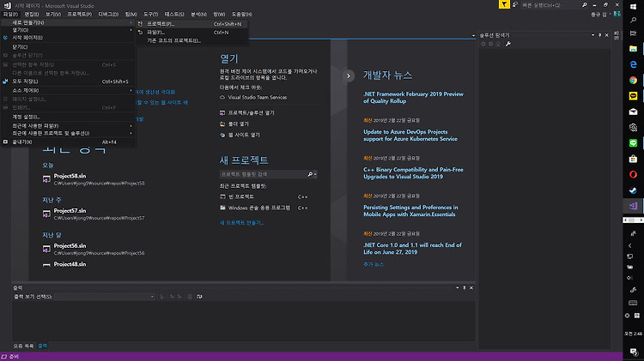644x361 pixels.
Task: Open File Explorer from taskbar
Action: coord(633,49)
